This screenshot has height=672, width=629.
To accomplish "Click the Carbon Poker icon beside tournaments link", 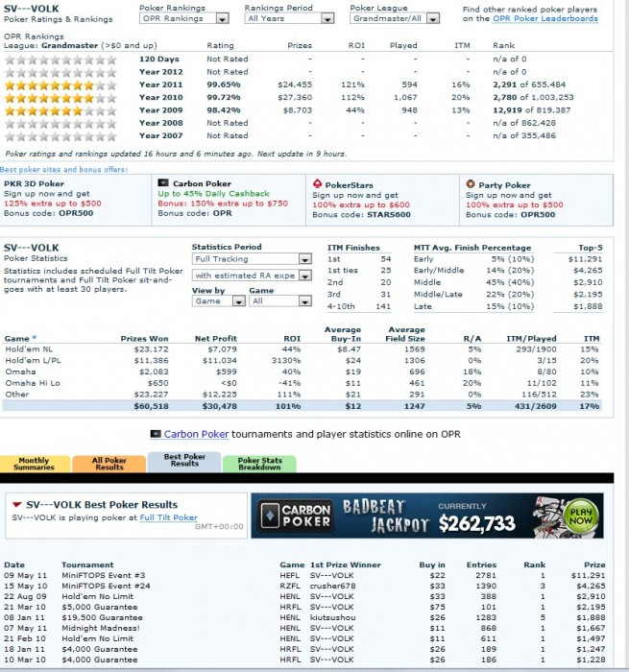I will 156,434.
